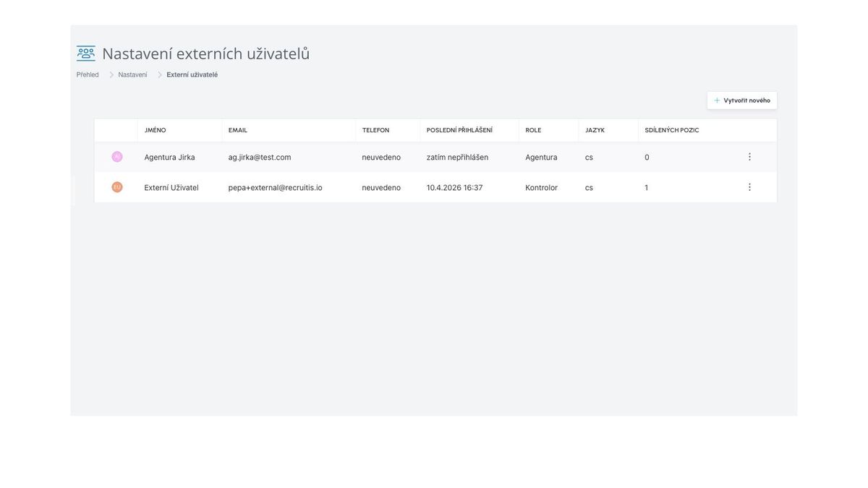868x488 pixels.
Task: Select the email ag.jirka@test.com
Action: (260, 157)
